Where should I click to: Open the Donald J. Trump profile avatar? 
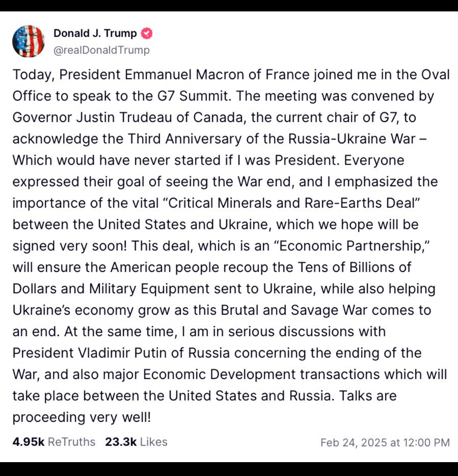click(28, 41)
